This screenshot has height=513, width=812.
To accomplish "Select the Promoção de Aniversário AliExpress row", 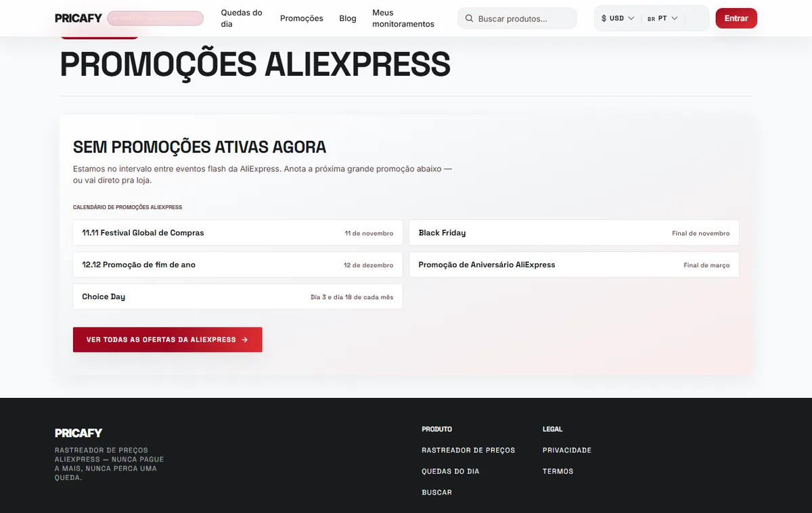I will point(574,265).
